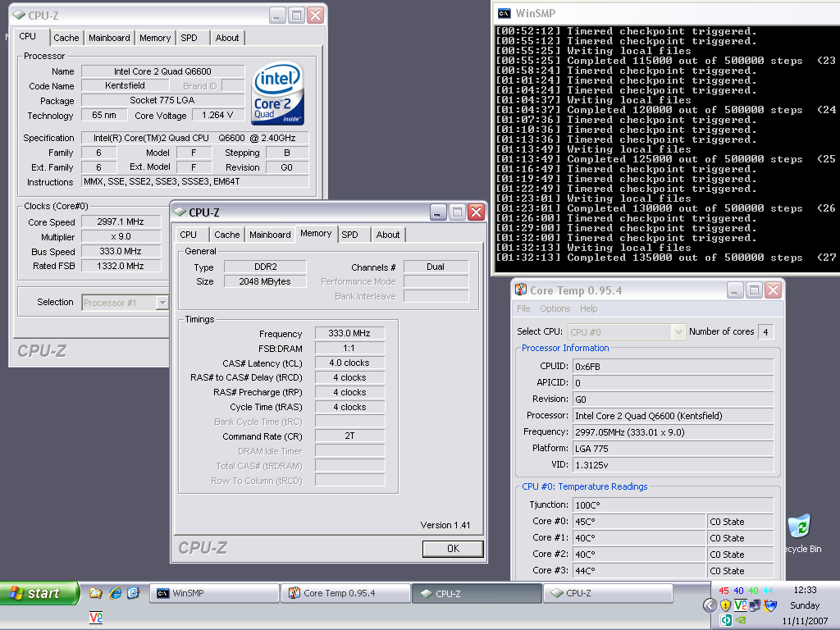Click the Code Name value 'Kentsfield'
Image resolution: width=840 pixels, height=630 pixels.
click(125, 85)
